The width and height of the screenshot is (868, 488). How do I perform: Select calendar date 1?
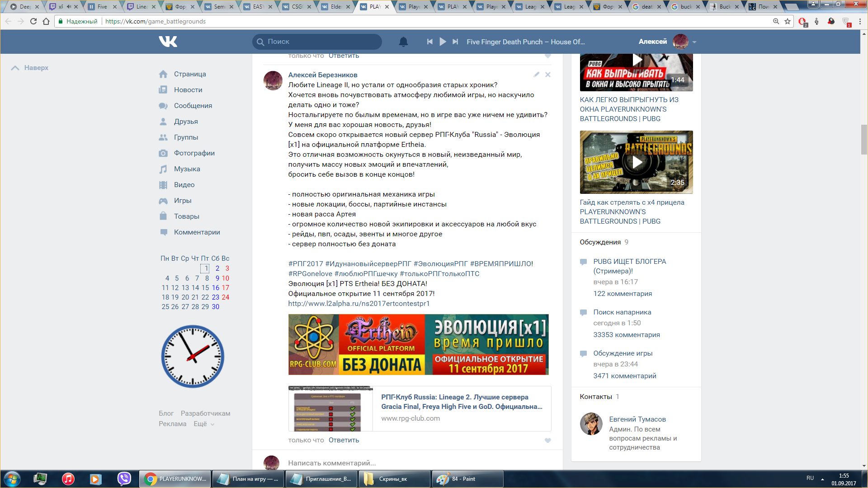[x=205, y=268]
